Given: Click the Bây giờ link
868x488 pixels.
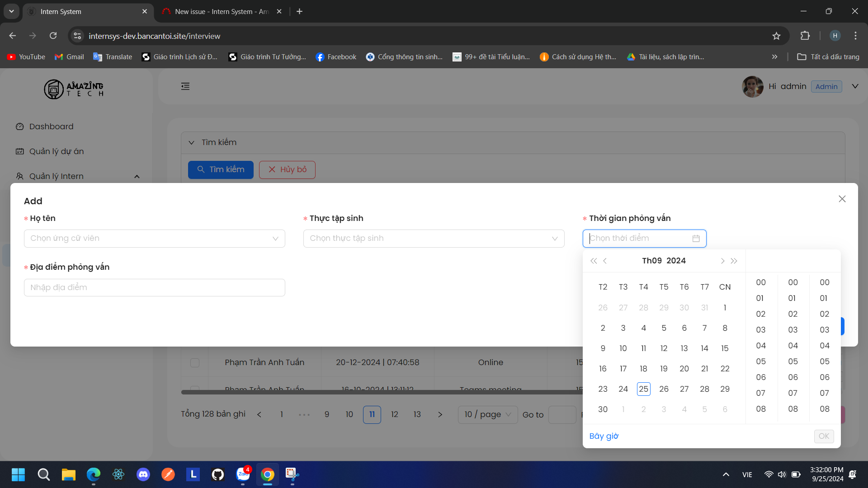Looking at the screenshot, I should point(604,436).
